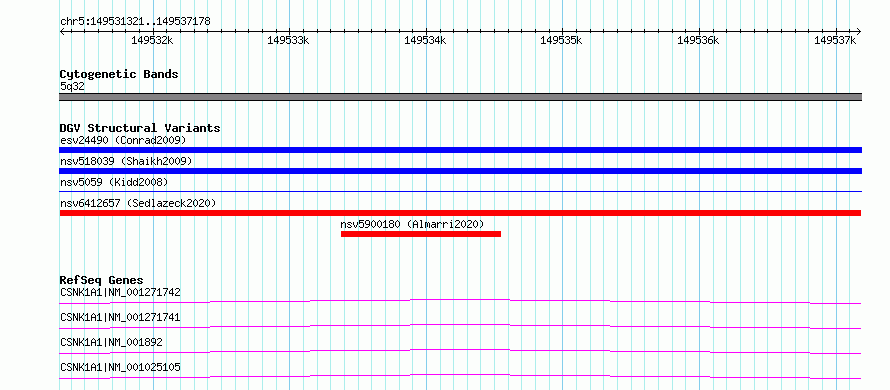This screenshot has height=390, width=890.
Task: Click the CSNK1A1|NM_001892 gene label
Action: point(111,342)
